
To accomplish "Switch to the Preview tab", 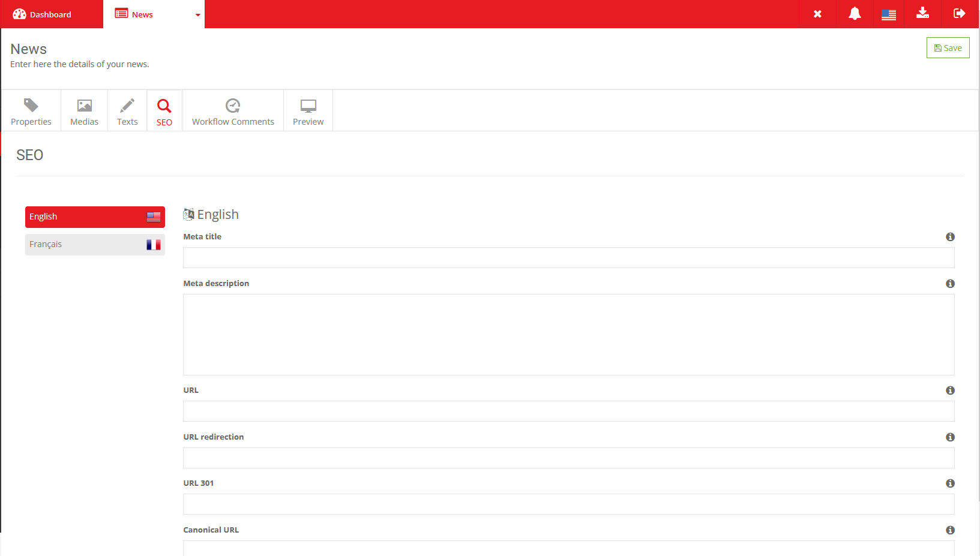I will click(308, 112).
